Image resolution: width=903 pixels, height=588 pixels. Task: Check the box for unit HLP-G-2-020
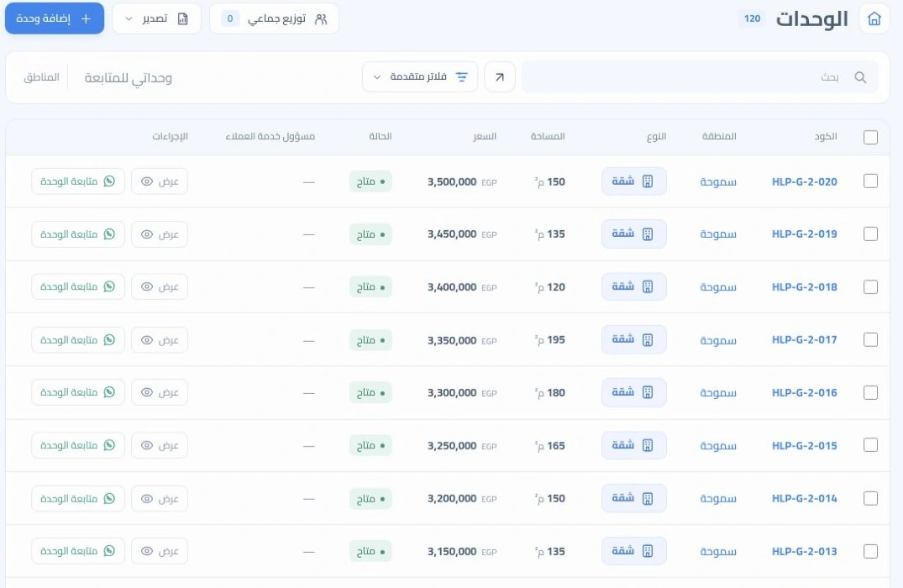coord(871,181)
